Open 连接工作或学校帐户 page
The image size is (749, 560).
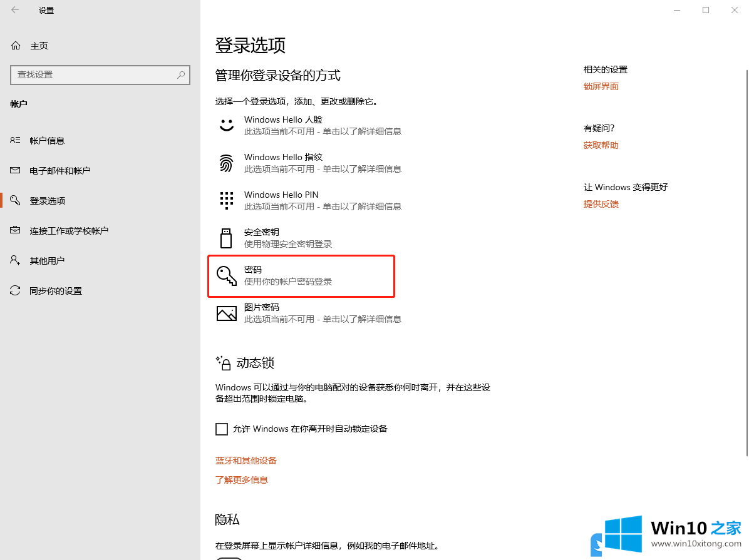(x=69, y=231)
